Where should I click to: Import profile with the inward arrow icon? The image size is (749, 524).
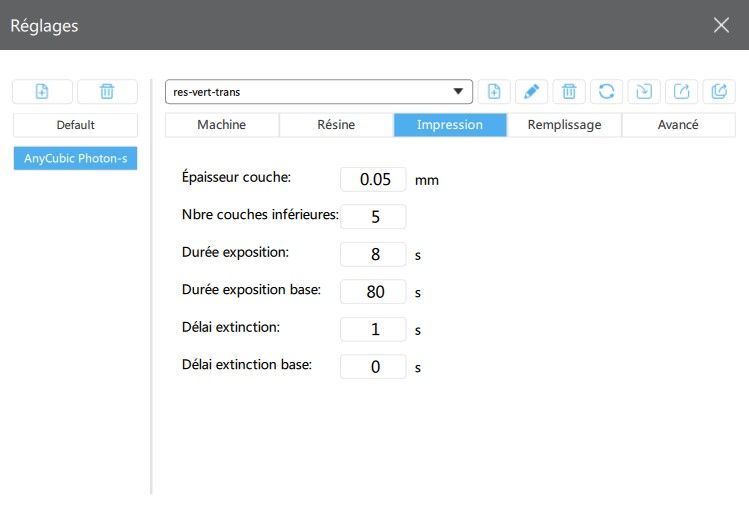(644, 91)
